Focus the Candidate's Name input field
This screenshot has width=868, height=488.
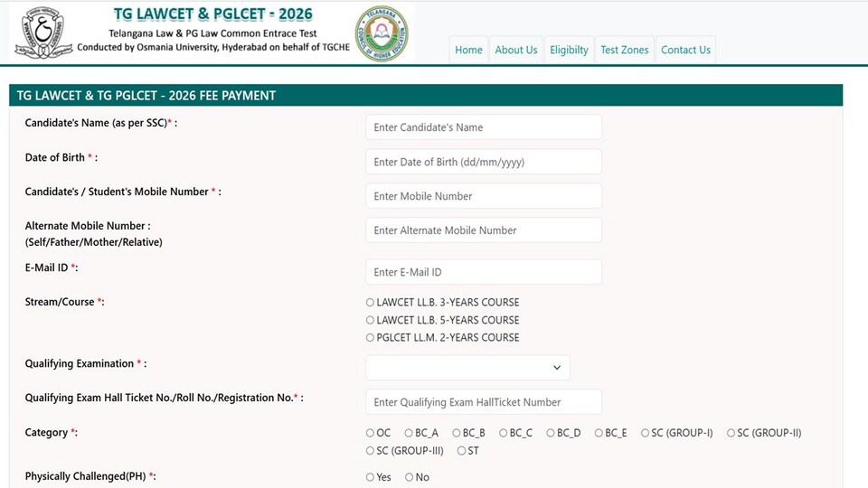click(484, 127)
